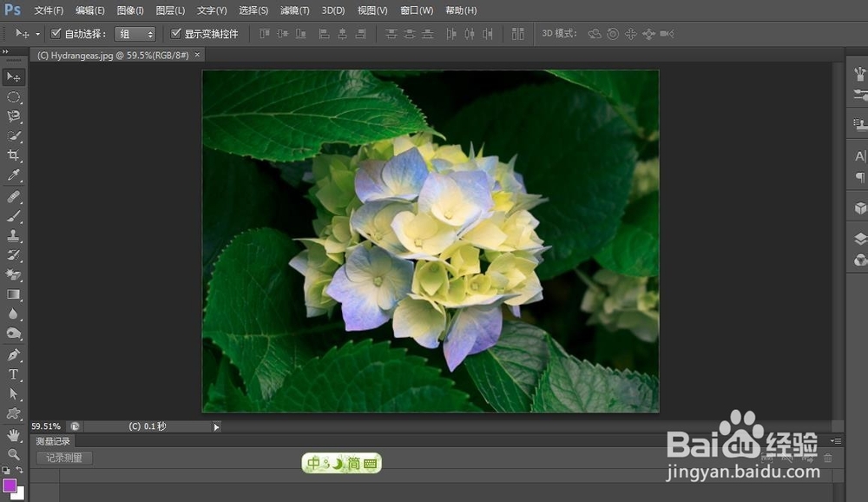Screen dimensions: 868x502
Task: Select the Eyedropper tool
Action: pos(13,175)
